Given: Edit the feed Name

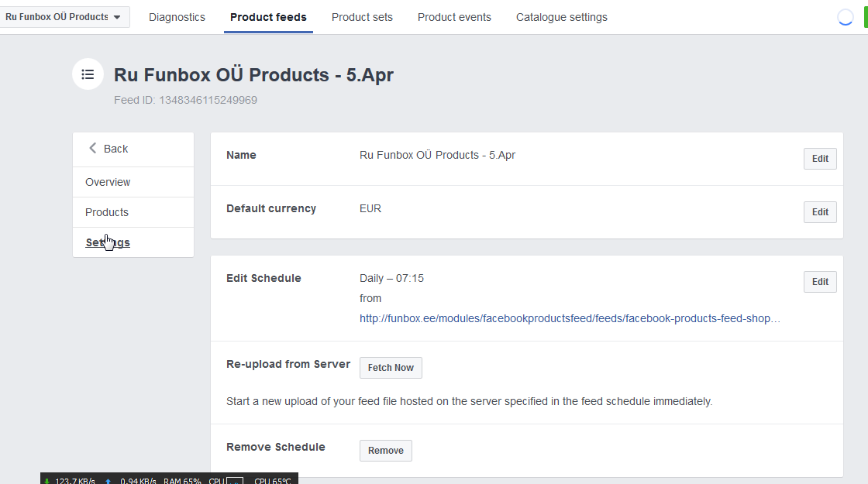Looking at the screenshot, I should point(820,159).
